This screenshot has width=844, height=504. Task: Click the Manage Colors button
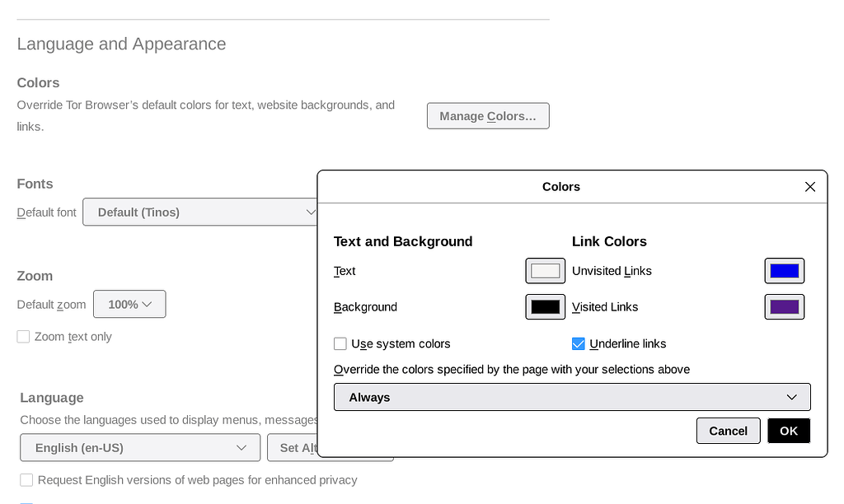click(487, 115)
